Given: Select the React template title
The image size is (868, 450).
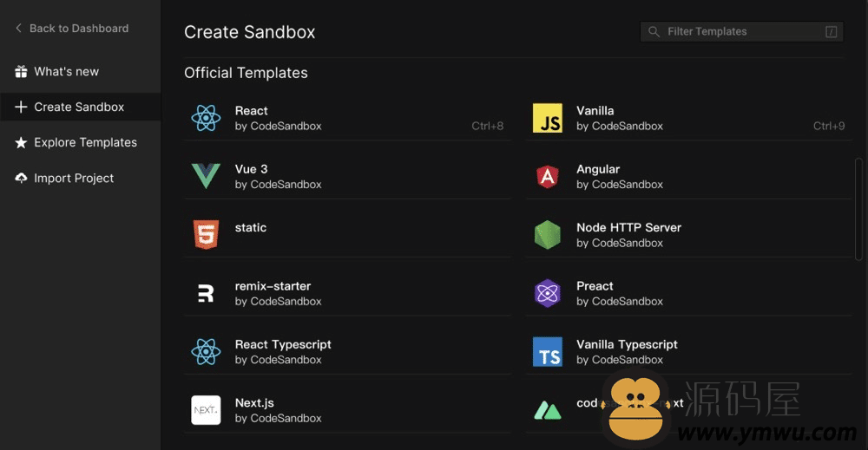Looking at the screenshot, I should (252, 111).
